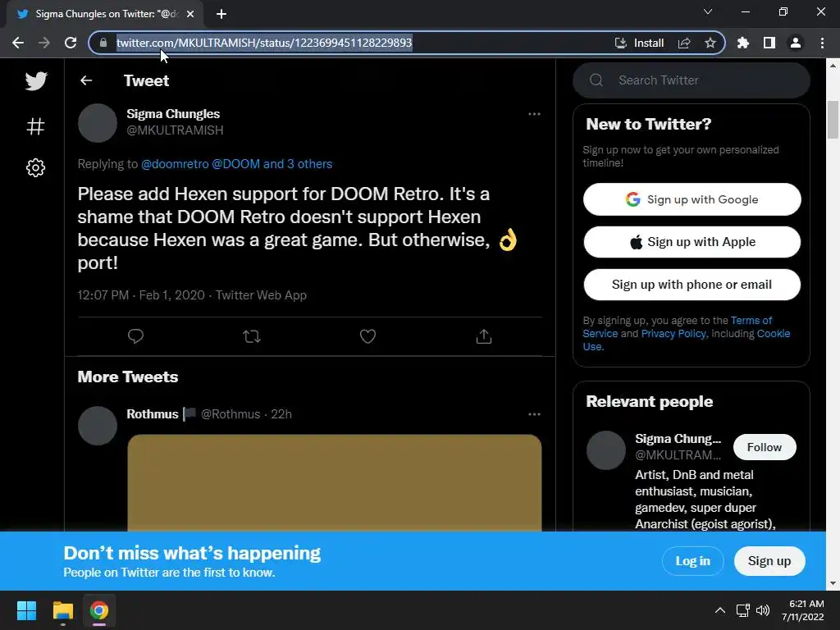Click the browser forward arrow
Screen dimensions: 840x630
[44, 43]
